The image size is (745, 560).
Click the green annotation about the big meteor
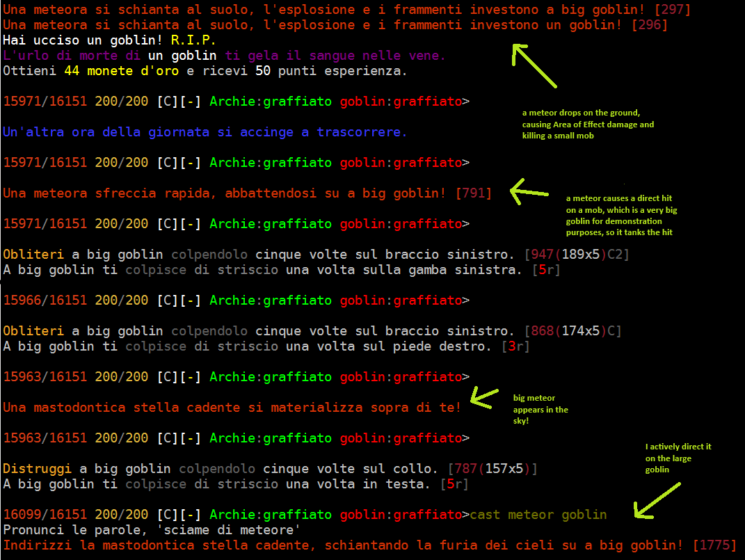pyautogui.click(x=539, y=410)
